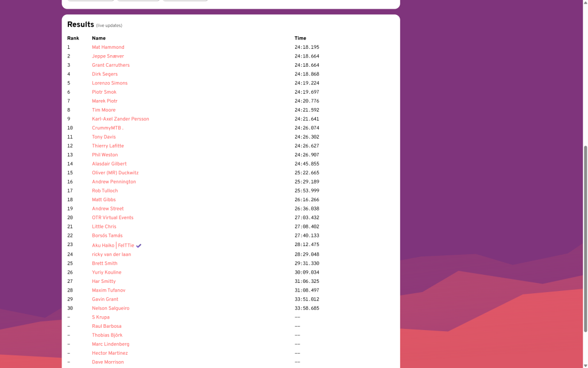Open unranked rider Thobias Björk's profile

(x=107, y=335)
